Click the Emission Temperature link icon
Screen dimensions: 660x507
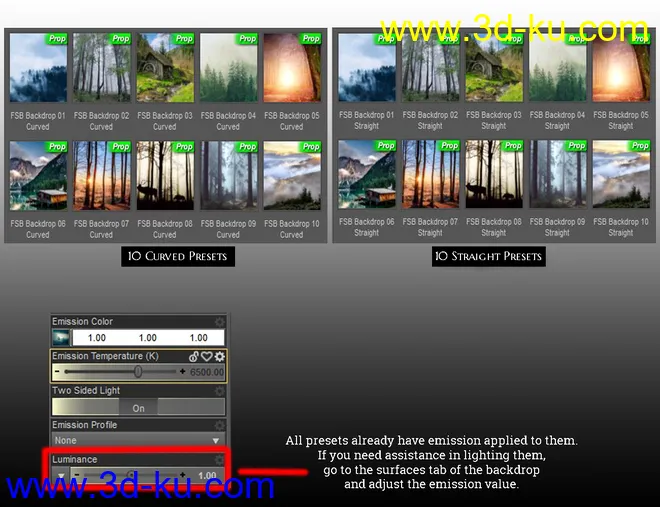pos(194,356)
